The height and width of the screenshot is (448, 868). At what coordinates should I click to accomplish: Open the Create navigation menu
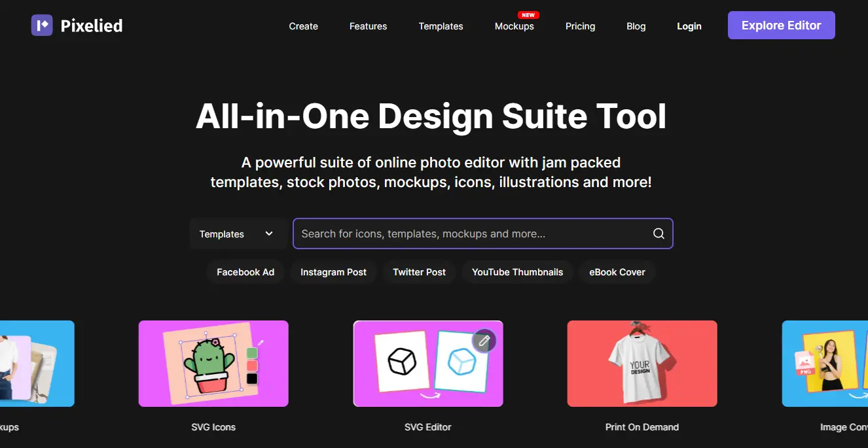pyautogui.click(x=304, y=26)
